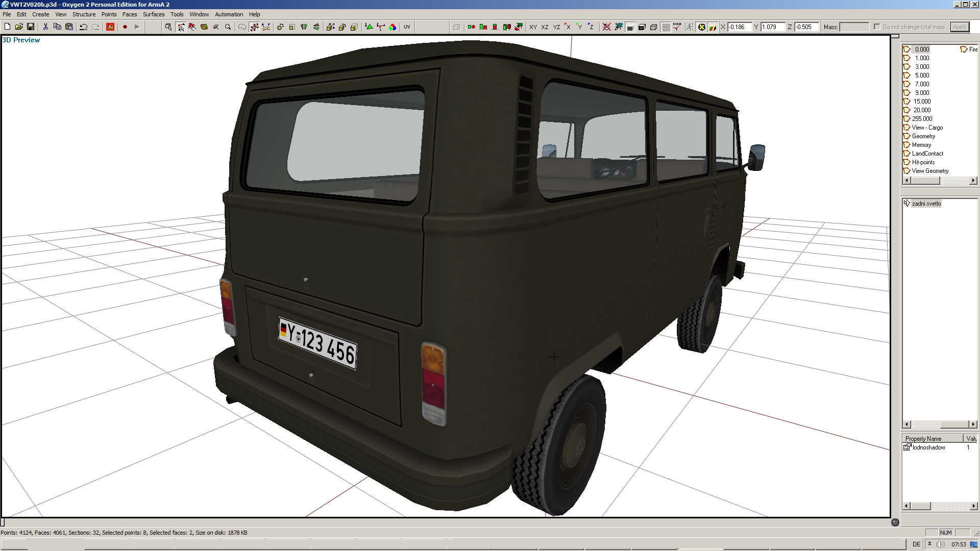The width and height of the screenshot is (980, 551).
Task: Click the Cut scissors icon
Action: tap(45, 27)
